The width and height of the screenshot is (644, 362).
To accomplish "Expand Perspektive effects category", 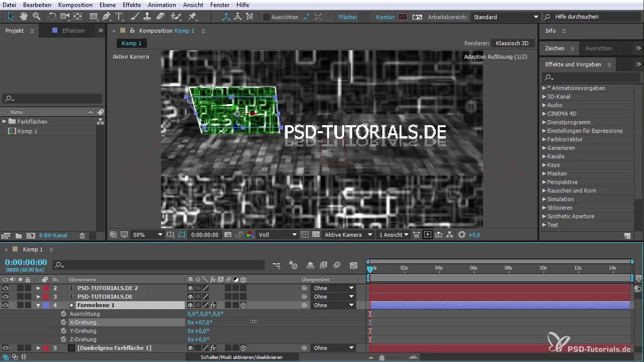I will 544,182.
